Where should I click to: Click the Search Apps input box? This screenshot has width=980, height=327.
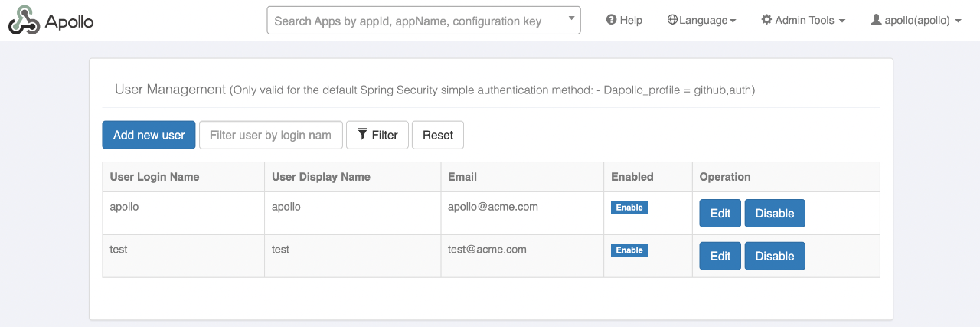click(x=424, y=21)
